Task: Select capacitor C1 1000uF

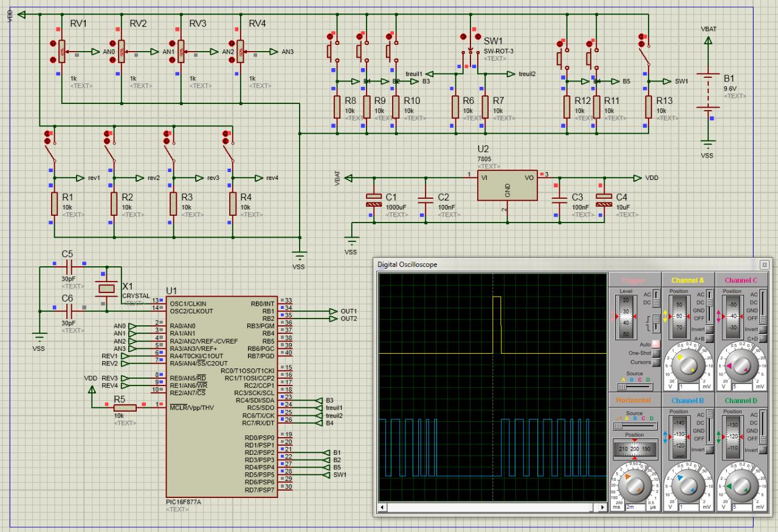Action: click(373, 201)
